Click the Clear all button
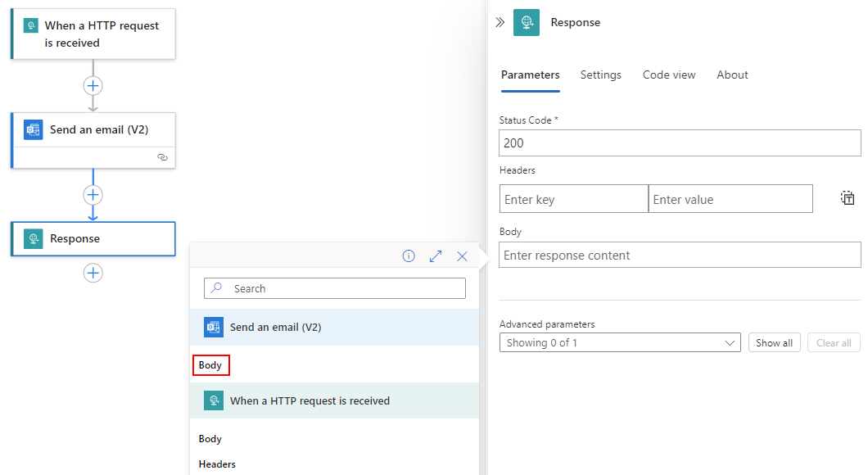Screen dimensions: 868x475 tap(833, 342)
